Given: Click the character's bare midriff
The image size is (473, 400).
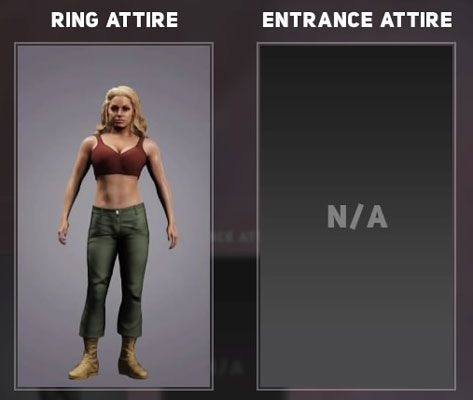Looking at the screenshot, I should (x=118, y=192).
